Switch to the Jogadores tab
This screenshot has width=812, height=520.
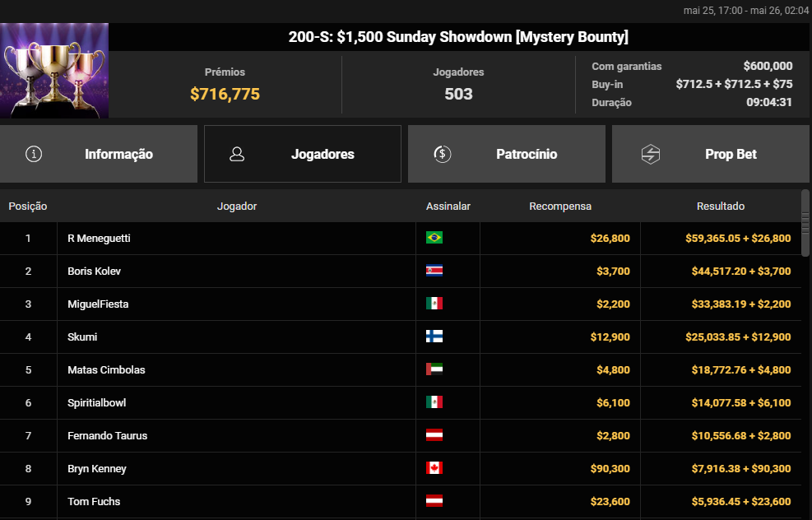[303, 154]
